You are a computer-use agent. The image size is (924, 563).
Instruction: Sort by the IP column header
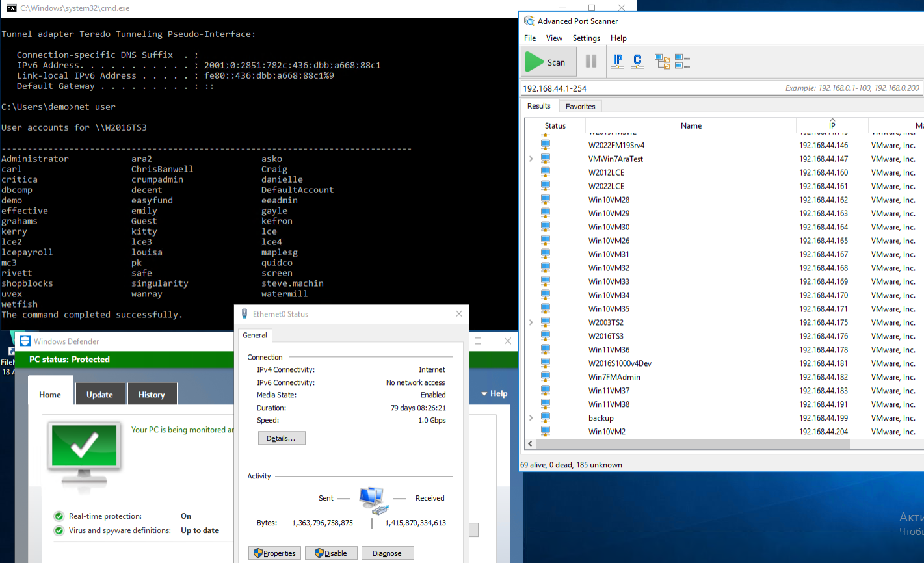pyautogui.click(x=832, y=125)
